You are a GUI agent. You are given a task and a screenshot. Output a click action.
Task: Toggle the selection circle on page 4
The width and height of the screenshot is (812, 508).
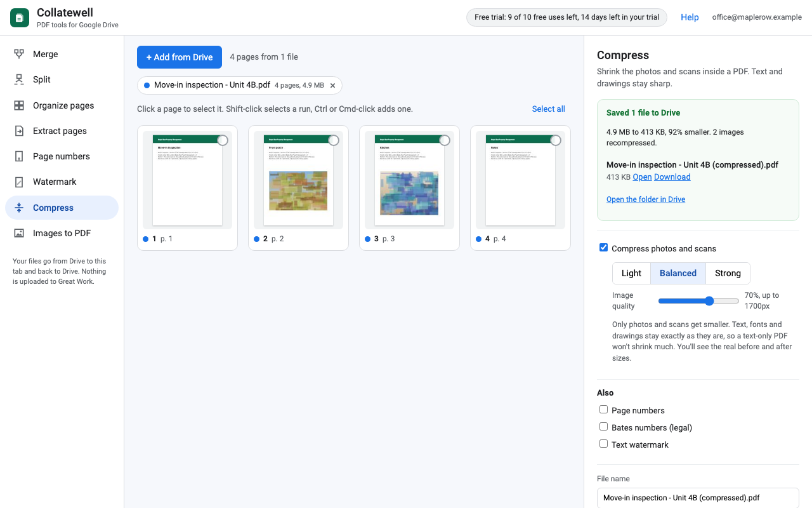click(x=556, y=140)
